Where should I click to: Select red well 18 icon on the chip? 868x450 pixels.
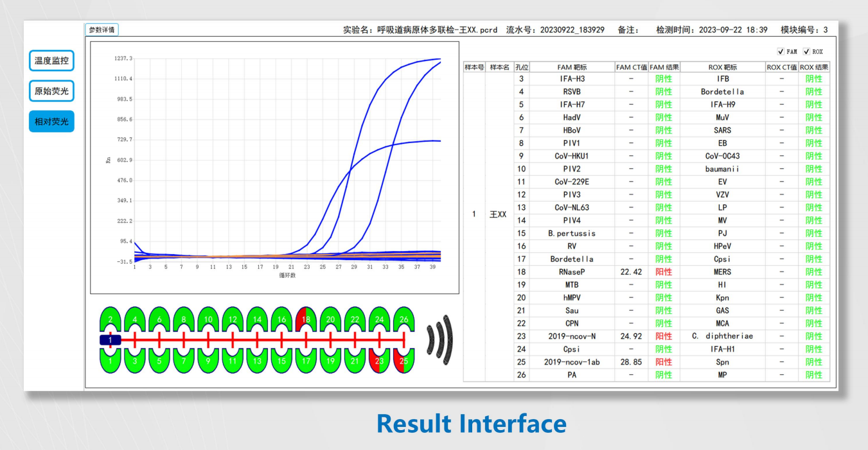pos(305,319)
